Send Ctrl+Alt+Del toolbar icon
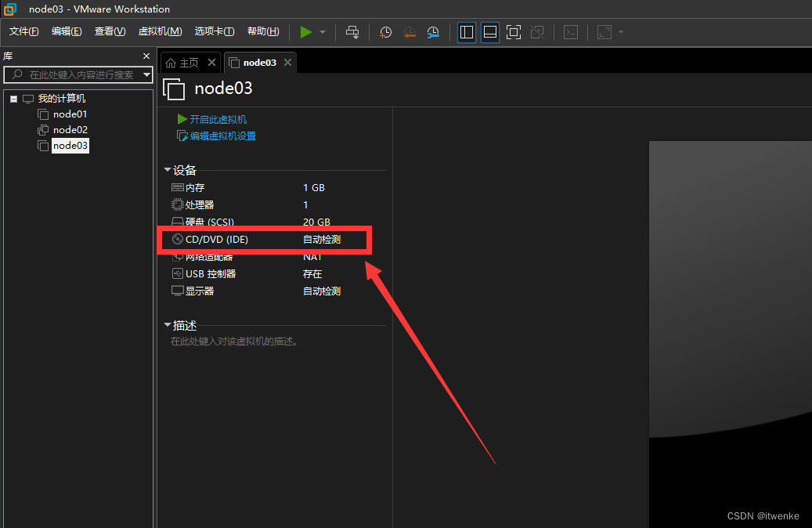 pyautogui.click(x=352, y=32)
